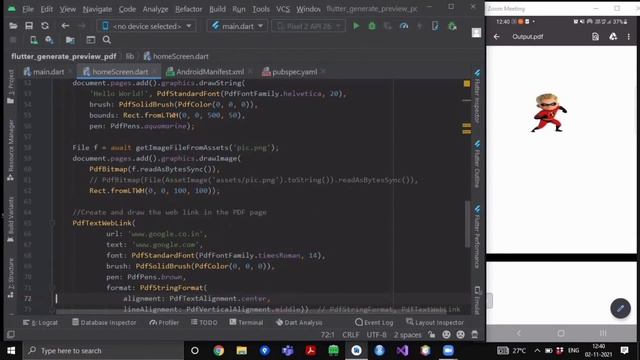Save all files with the disk icon
This screenshot has height=360, width=640.
(x=29, y=26)
